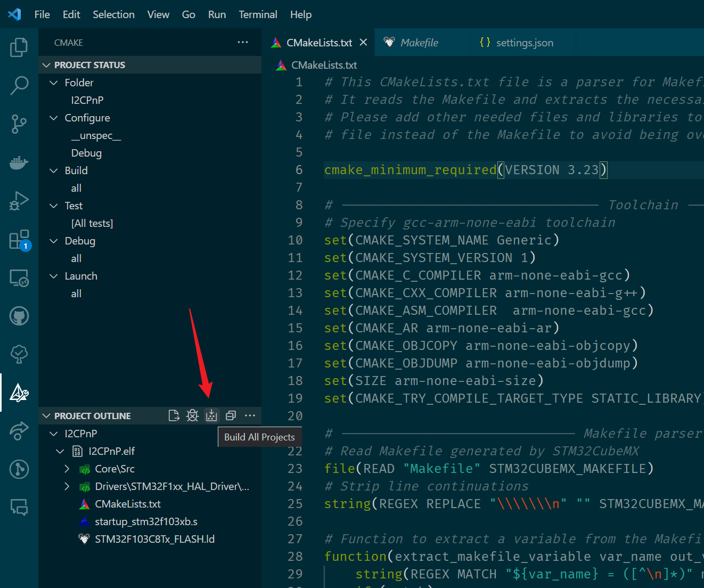Click the Build All Projects icon
Viewport: 704px width, 588px height.
[211, 415]
